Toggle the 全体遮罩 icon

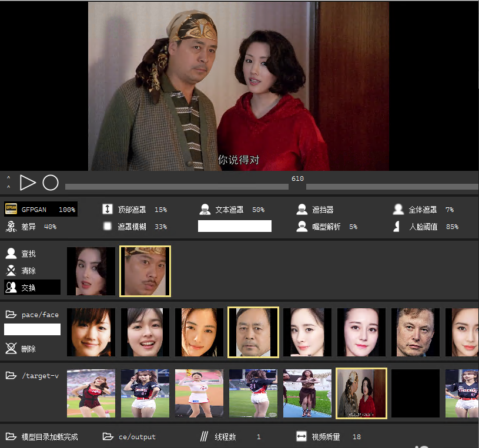(x=398, y=210)
